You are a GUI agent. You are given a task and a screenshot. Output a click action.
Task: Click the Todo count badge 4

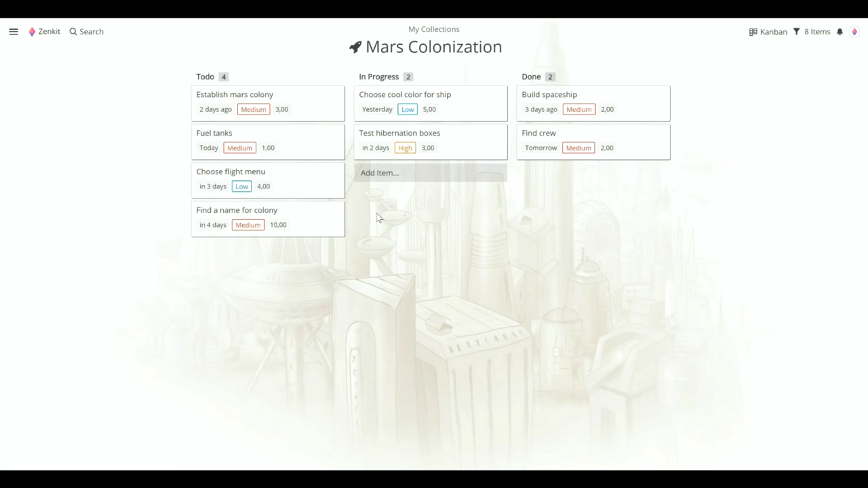click(224, 77)
